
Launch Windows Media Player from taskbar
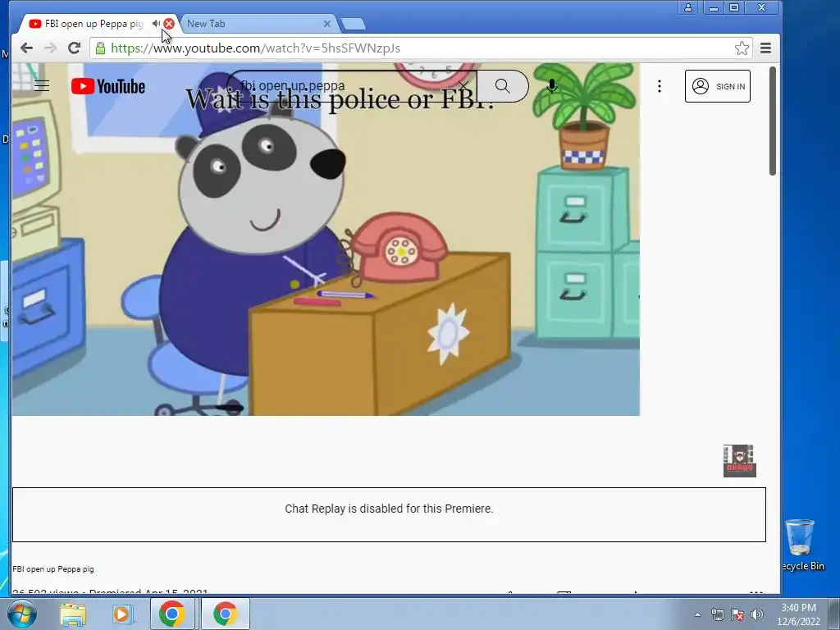122,614
